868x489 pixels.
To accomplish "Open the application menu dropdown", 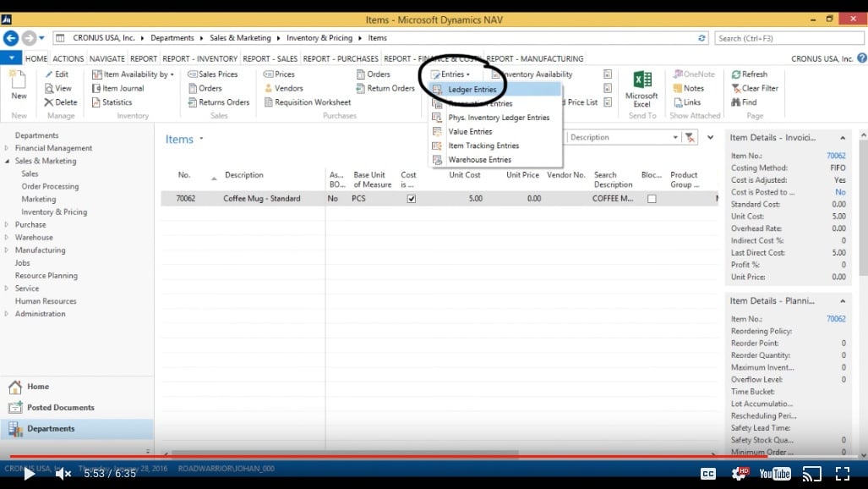I will click(x=11, y=58).
